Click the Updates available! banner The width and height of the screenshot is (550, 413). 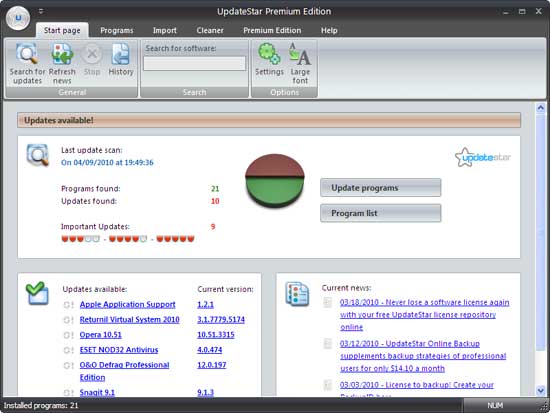click(x=269, y=120)
